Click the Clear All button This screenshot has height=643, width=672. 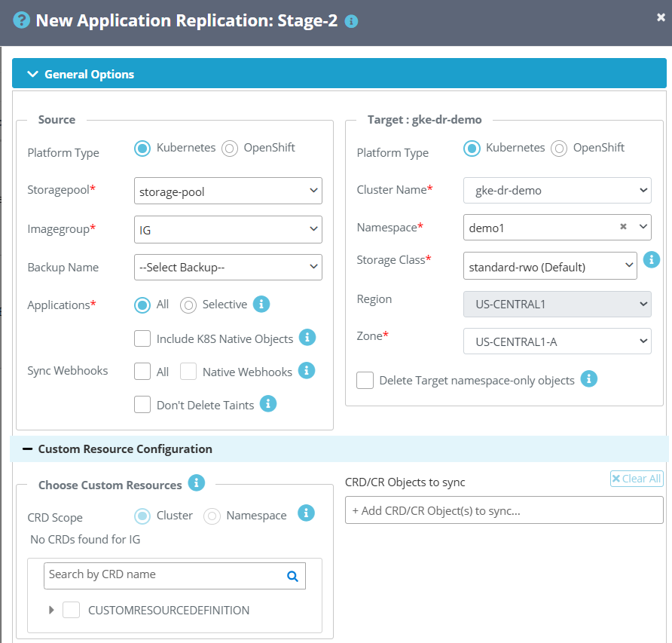637,479
